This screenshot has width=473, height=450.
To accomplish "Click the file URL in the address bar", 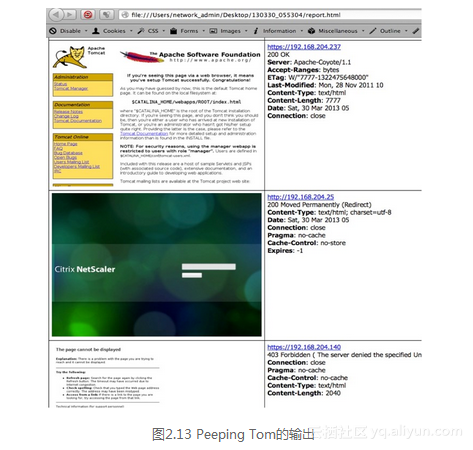I will [236, 15].
